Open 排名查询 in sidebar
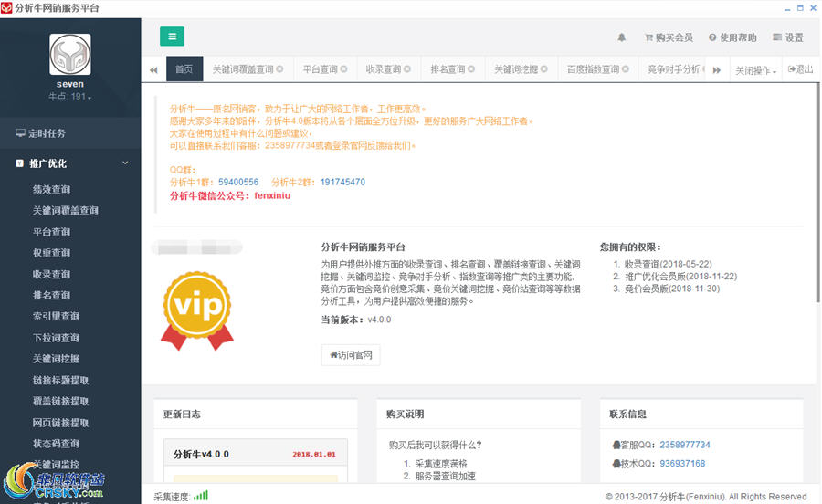822x504 pixels. (x=51, y=295)
